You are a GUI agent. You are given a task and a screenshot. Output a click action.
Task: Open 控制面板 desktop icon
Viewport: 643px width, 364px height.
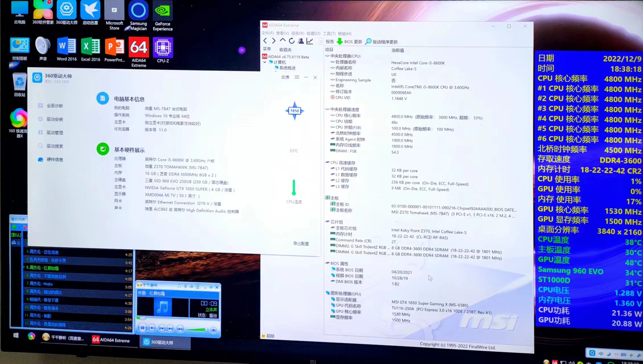click(20, 49)
